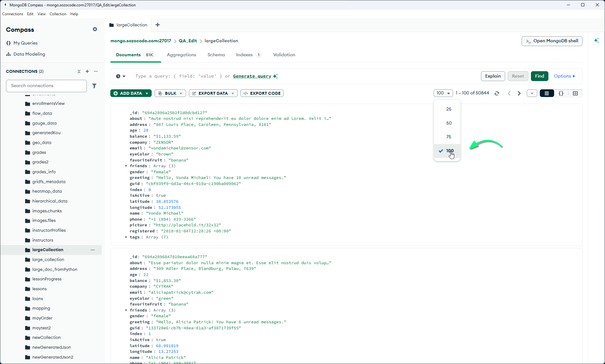Select 75 documents per page
Viewport: 605px width, 364px height.
click(447, 137)
